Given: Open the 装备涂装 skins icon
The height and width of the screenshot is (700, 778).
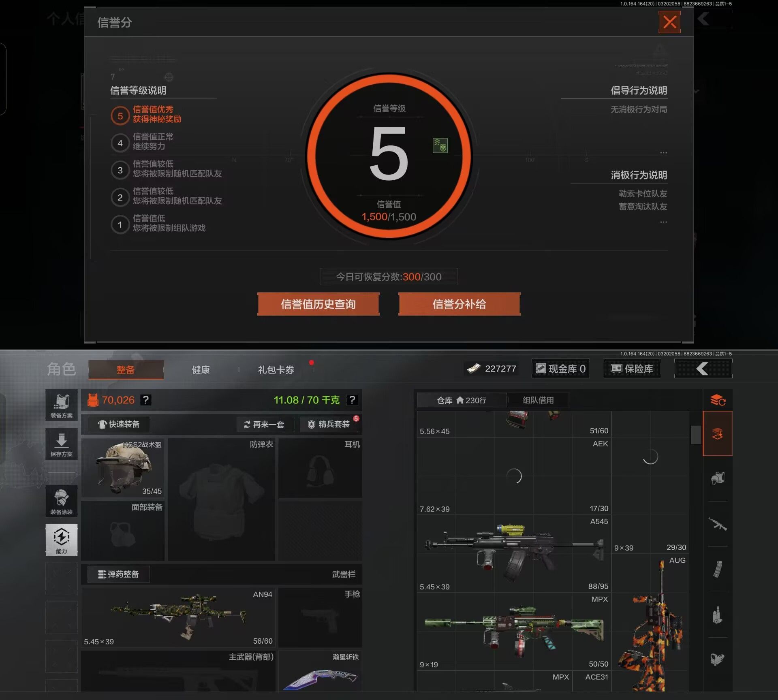Looking at the screenshot, I should (61, 501).
